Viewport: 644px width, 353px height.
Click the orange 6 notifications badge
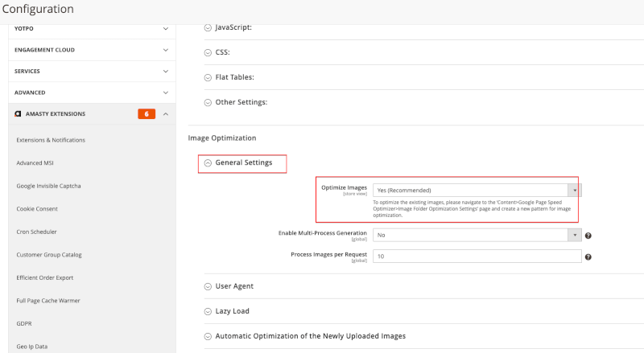[x=147, y=113]
